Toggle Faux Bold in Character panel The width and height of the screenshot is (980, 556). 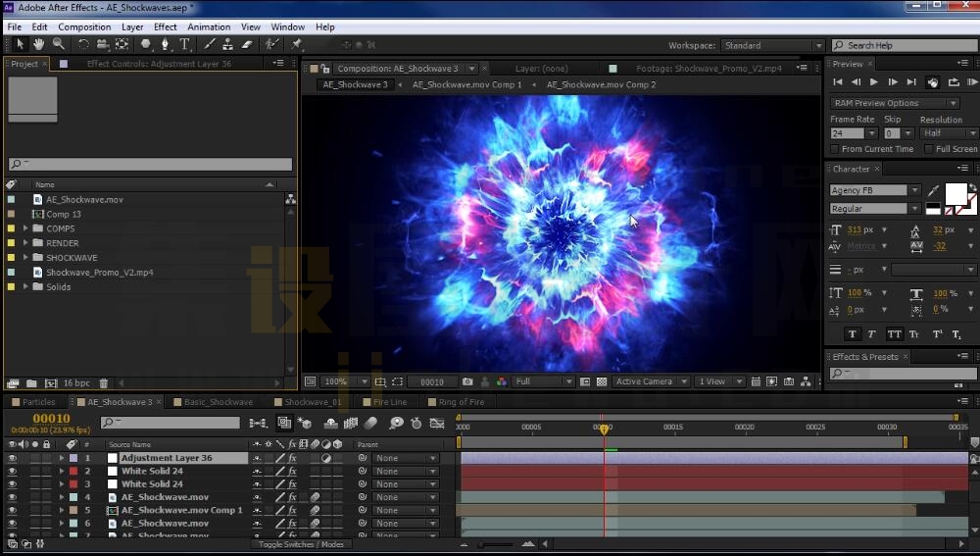point(852,334)
